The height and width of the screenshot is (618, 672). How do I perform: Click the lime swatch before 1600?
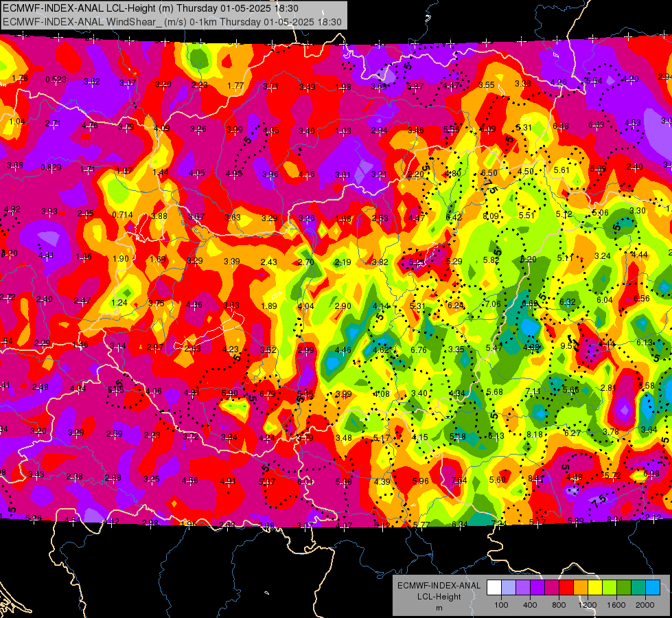610,588
